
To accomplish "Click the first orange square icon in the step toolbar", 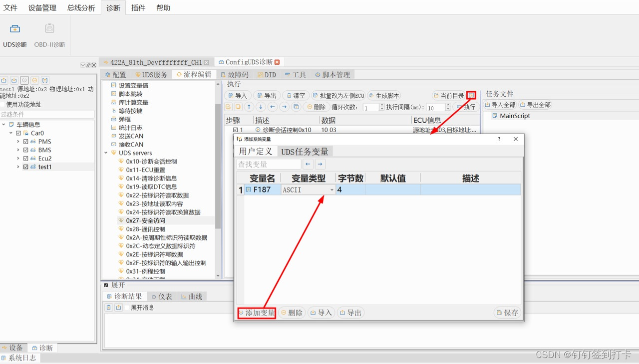I will pos(228,107).
